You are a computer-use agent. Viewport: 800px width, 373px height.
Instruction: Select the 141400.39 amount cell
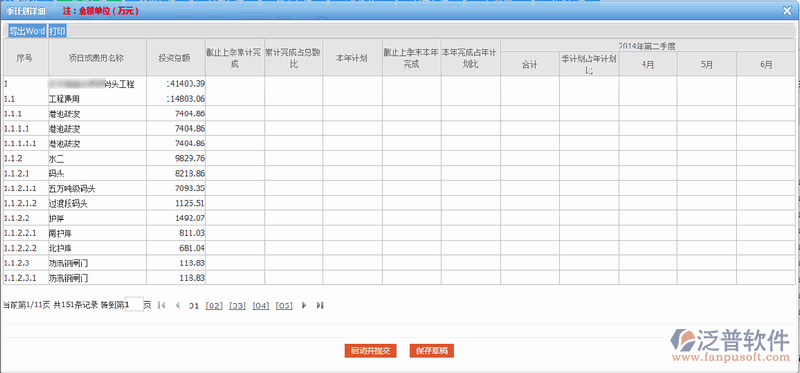pyautogui.click(x=176, y=84)
